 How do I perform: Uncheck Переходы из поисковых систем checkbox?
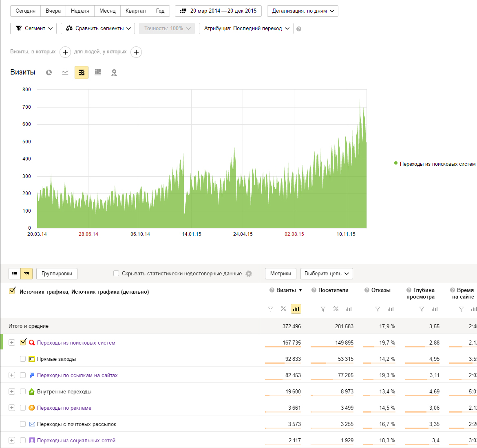(x=23, y=342)
